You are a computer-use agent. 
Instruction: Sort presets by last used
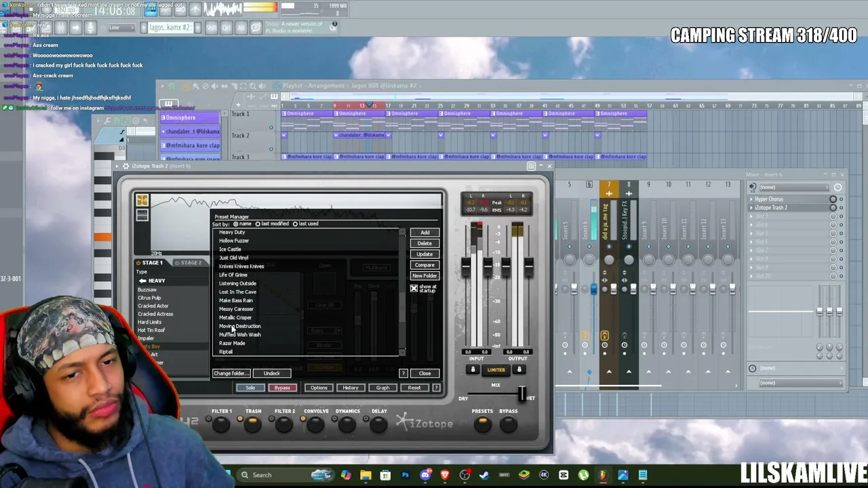click(296, 224)
